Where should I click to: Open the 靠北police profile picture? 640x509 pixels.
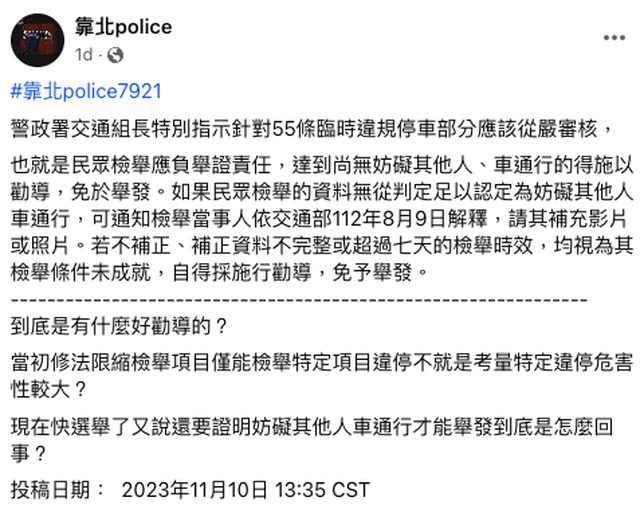tap(37, 38)
